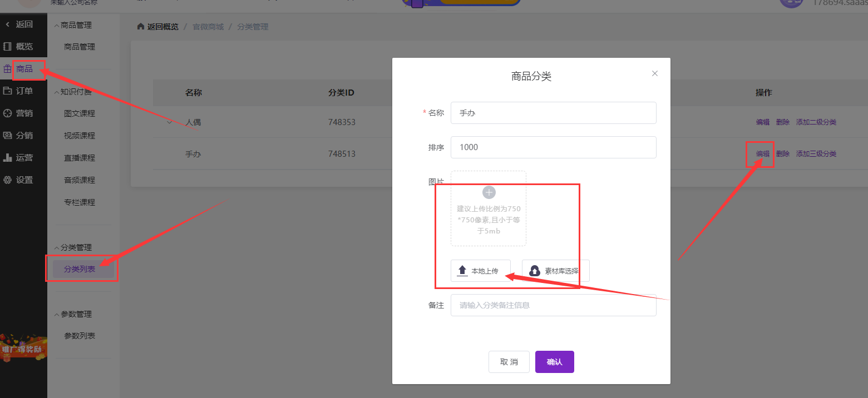
Task: Click the back arrow icon beside 返回
Action: (x=7, y=24)
